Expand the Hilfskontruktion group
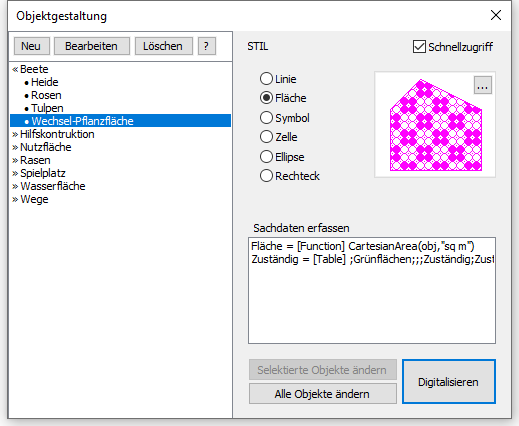 point(15,134)
